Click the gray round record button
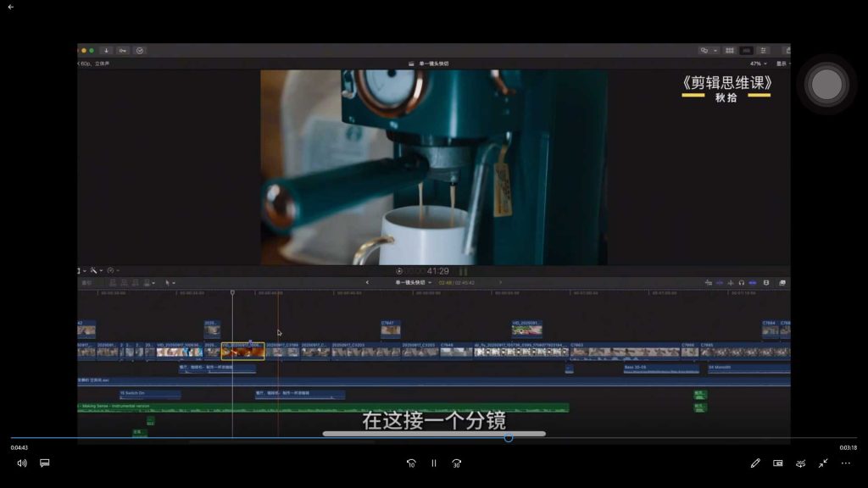 (x=826, y=85)
